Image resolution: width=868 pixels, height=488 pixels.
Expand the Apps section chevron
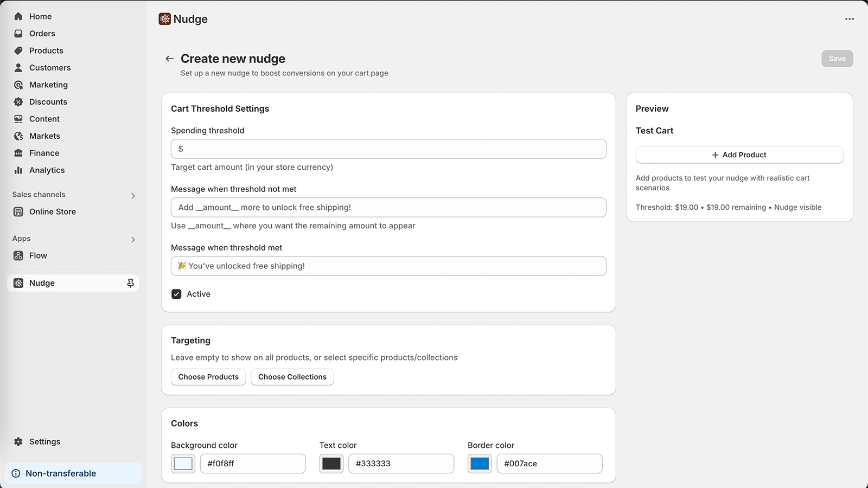tap(133, 239)
